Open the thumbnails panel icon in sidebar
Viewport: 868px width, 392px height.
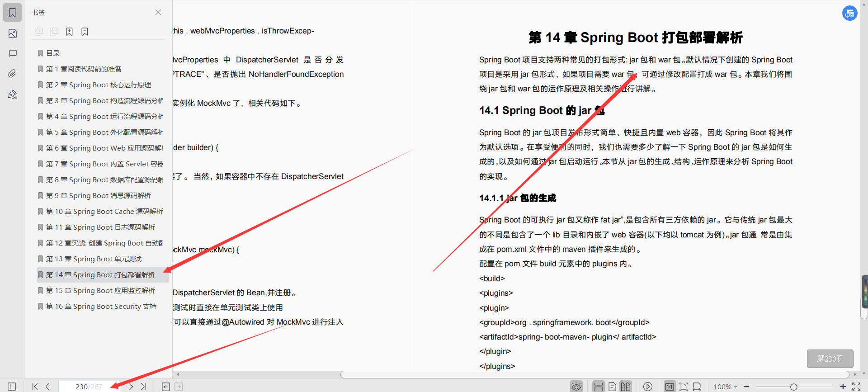(x=13, y=33)
